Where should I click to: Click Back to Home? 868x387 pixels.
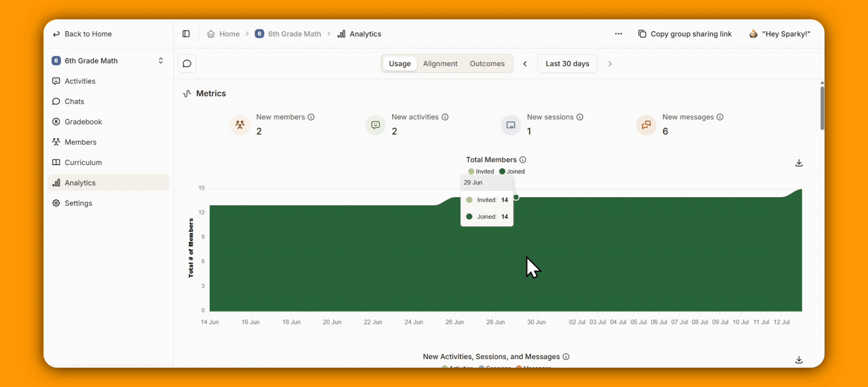(x=82, y=34)
